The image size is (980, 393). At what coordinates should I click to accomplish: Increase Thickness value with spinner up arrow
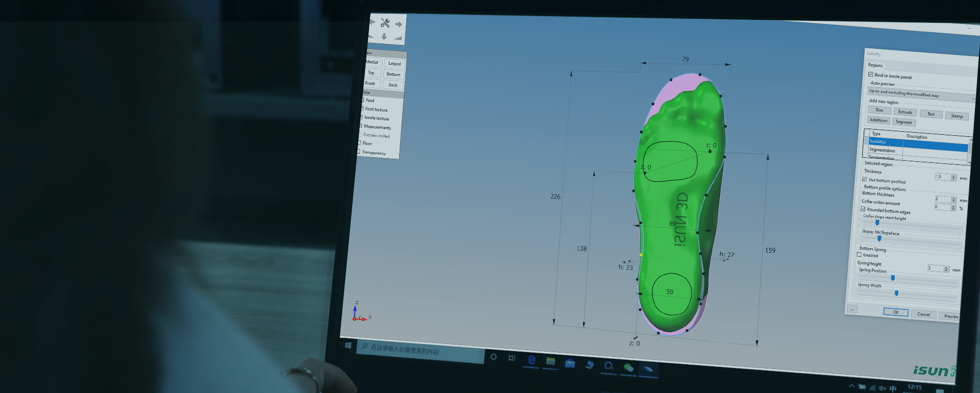coord(953,176)
